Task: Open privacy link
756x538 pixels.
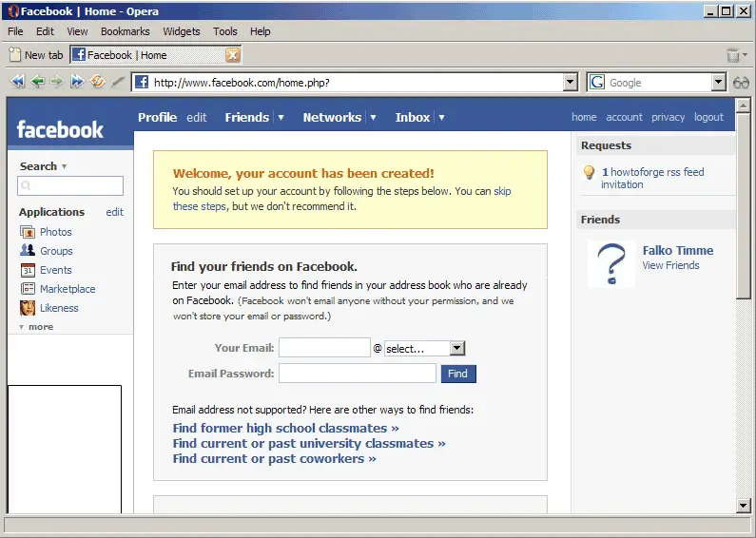Action: point(668,117)
